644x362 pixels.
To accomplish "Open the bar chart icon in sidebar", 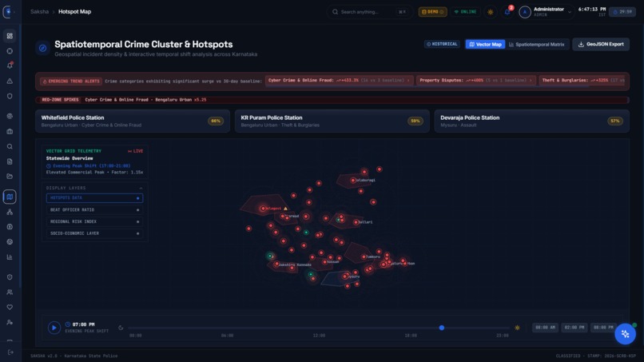I will coord(10,257).
